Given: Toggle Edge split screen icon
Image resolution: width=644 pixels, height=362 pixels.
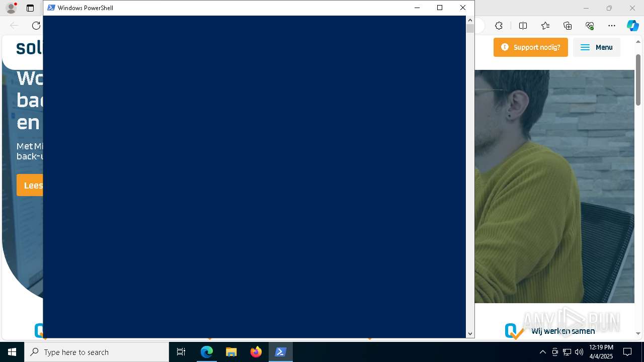Looking at the screenshot, I should click(x=523, y=26).
